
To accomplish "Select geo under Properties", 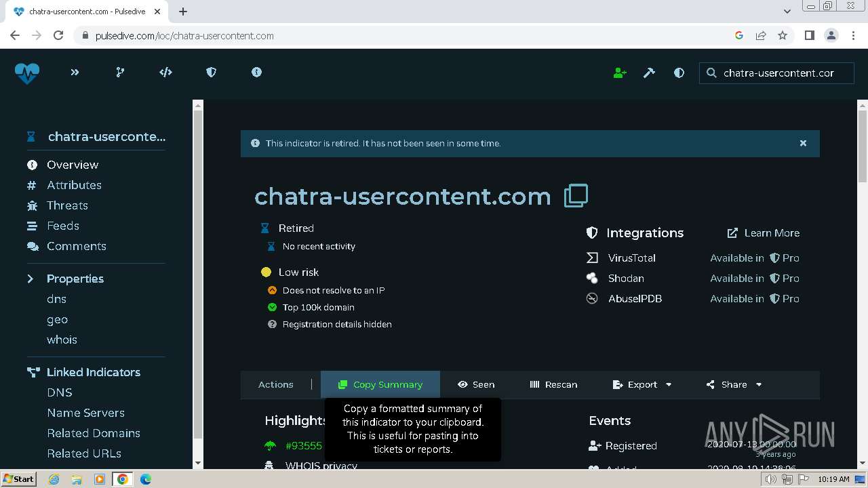I will 57,319.
